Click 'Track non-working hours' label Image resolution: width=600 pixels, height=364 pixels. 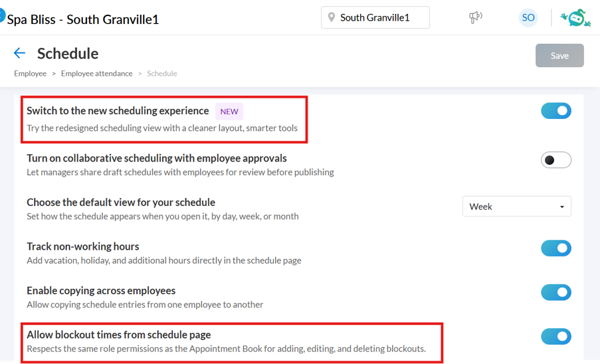[x=83, y=246]
